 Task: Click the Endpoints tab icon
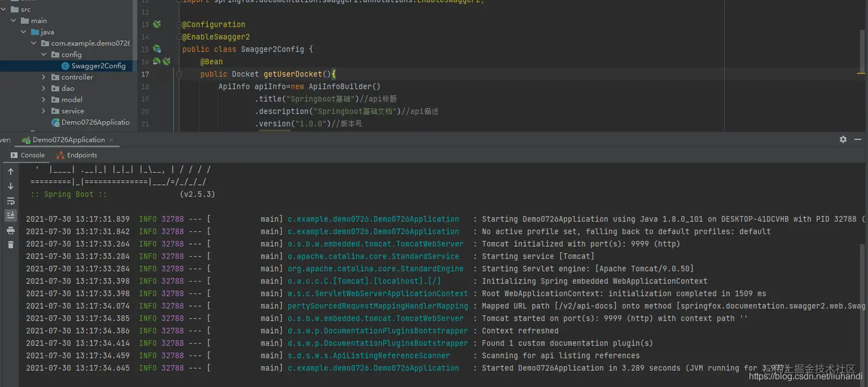(x=60, y=155)
